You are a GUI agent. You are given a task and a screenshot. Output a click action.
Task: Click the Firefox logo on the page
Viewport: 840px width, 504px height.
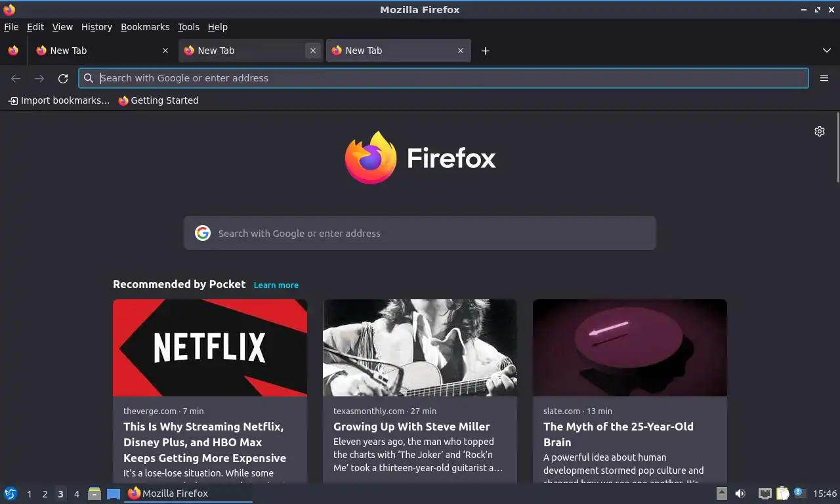coord(420,157)
